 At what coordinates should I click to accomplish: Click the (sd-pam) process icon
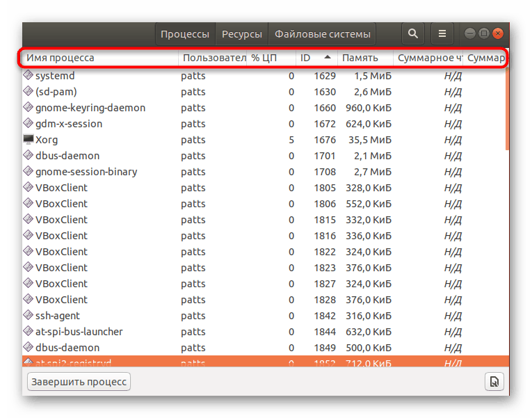[28, 91]
